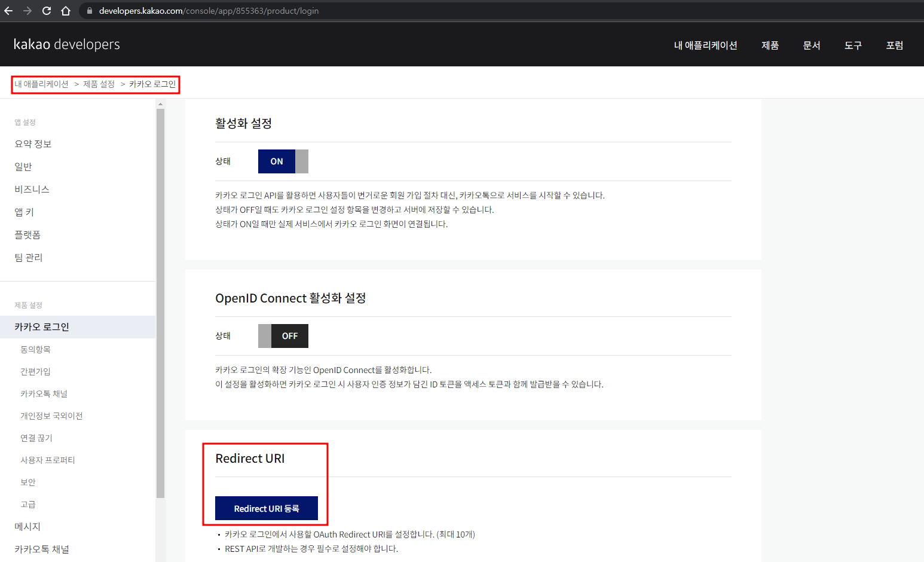This screenshot has height=562, width=924.
Task: Click 활성화 설정 heading text
Action: 243,123
